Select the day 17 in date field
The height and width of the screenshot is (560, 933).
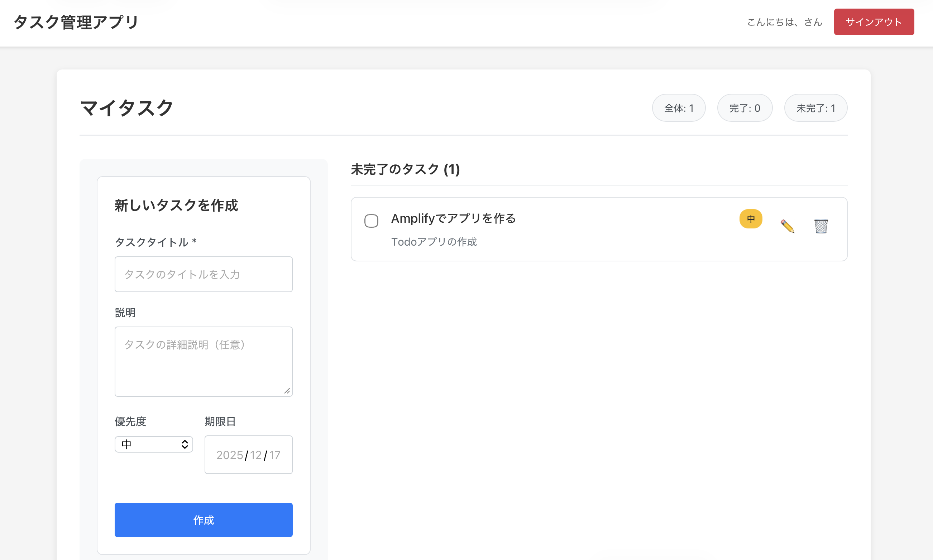coord(274,455)
